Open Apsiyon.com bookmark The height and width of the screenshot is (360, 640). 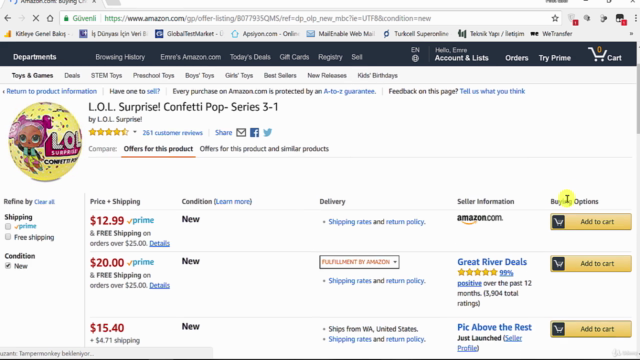tap(265, 34)
